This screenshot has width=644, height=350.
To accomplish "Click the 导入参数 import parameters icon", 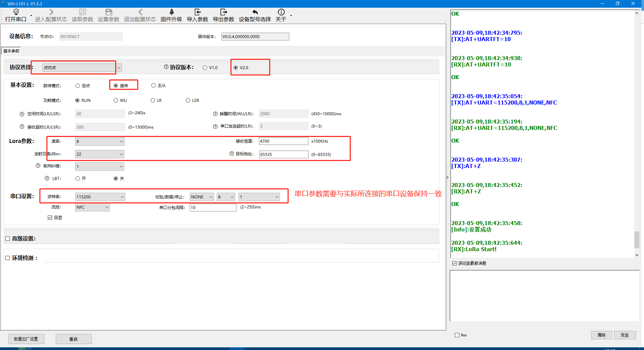I will 197,12.
